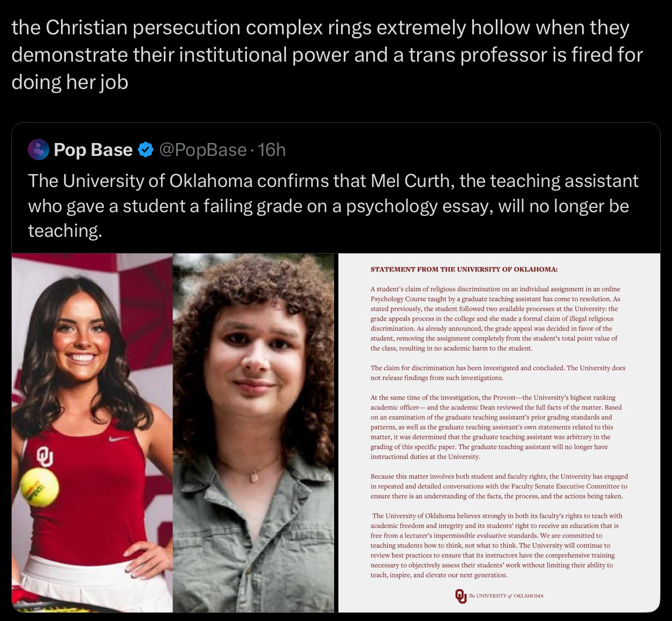This screenshot has width=672, height=621.
Task: Click the Nike swoosh on the red top
Action: pos(119,438)
